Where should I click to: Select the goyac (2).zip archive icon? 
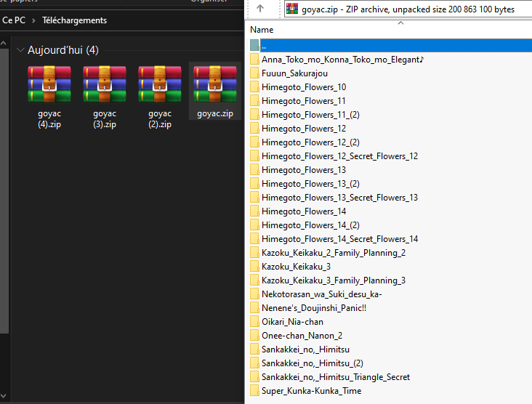point(160,84)
